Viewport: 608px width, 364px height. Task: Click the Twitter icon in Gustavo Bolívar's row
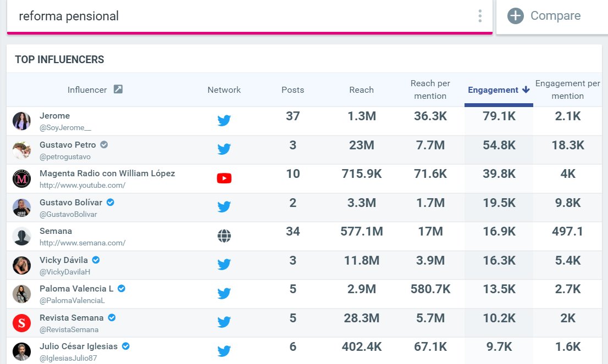[x=224, y=207]
